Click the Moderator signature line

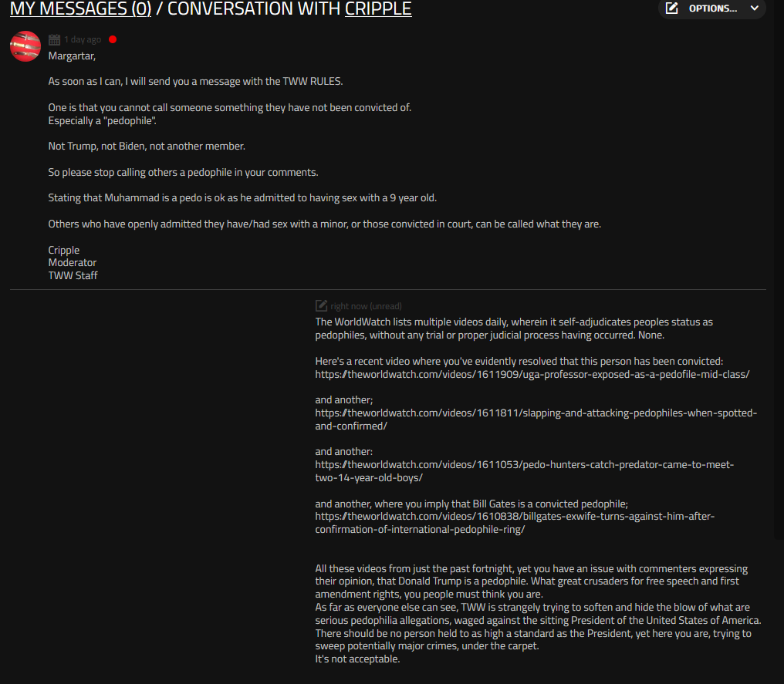point(73,262)
